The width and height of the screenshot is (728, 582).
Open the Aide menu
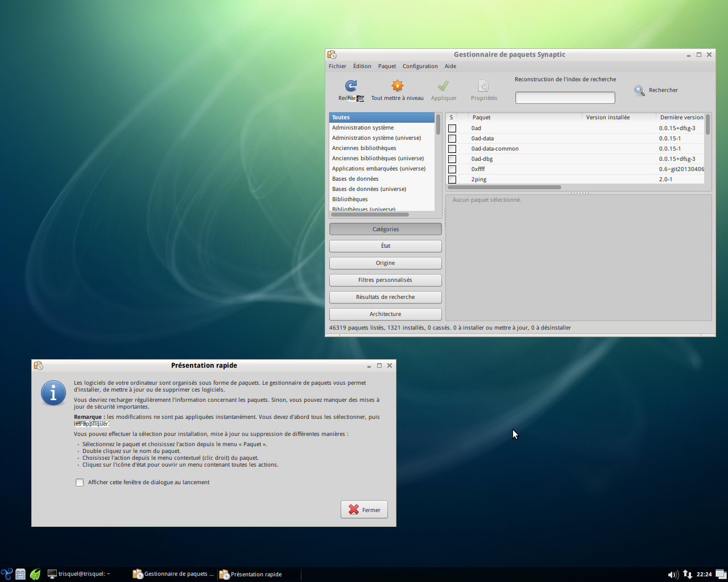[450, 66]
